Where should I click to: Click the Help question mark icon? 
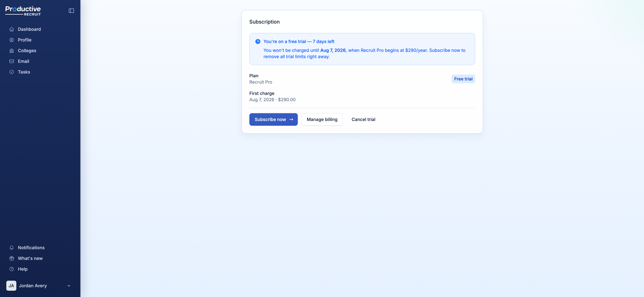11,269
